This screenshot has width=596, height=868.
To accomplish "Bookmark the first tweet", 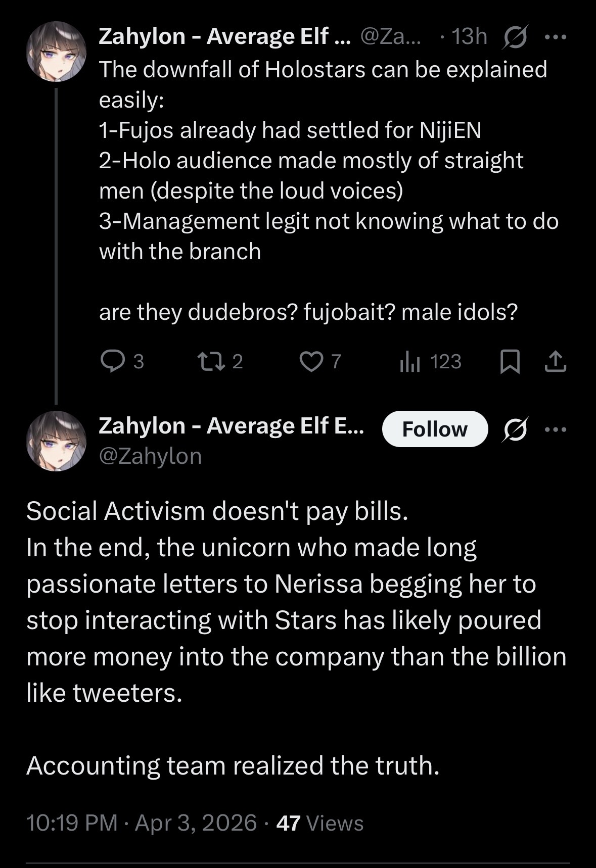I will click(x=510, y=362).
